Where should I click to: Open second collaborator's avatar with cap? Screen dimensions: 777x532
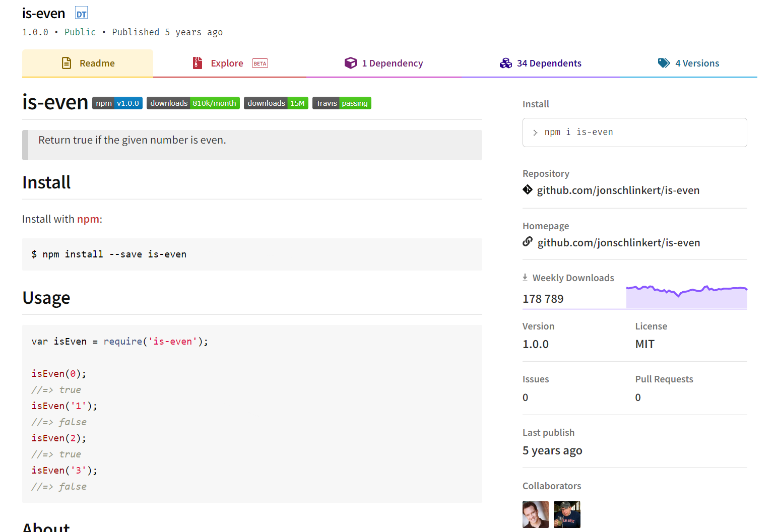click(x=567, y=514)
